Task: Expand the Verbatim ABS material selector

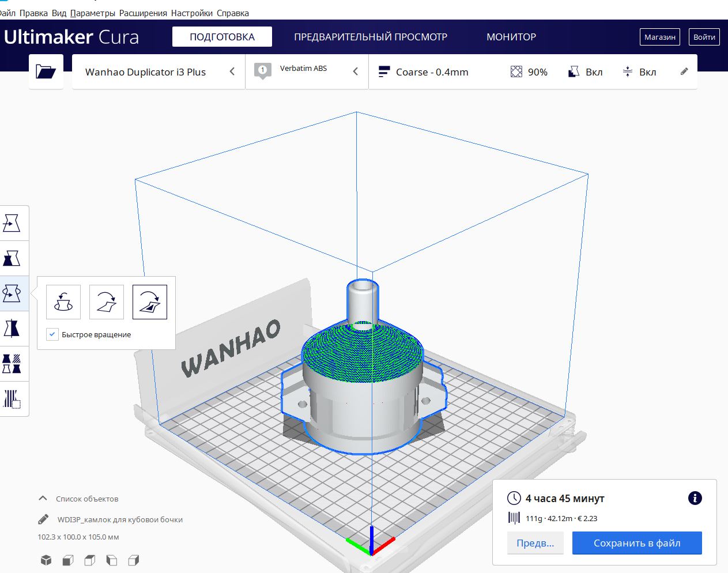Action: click(307, 71)
